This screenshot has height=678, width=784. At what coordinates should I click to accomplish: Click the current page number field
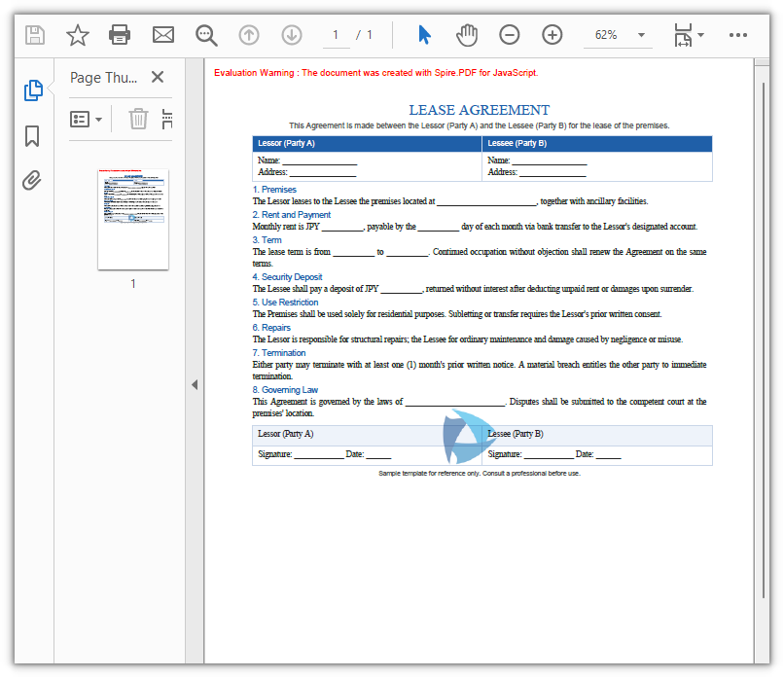(x=336, y=35)
